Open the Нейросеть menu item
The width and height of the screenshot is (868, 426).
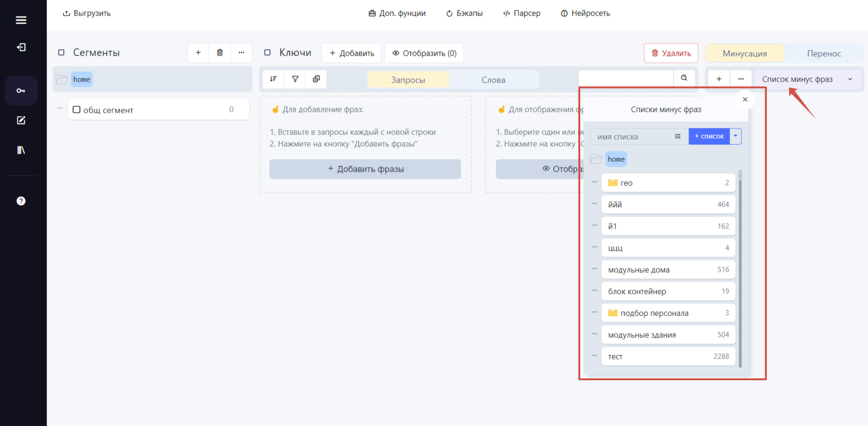coord(585,13)
